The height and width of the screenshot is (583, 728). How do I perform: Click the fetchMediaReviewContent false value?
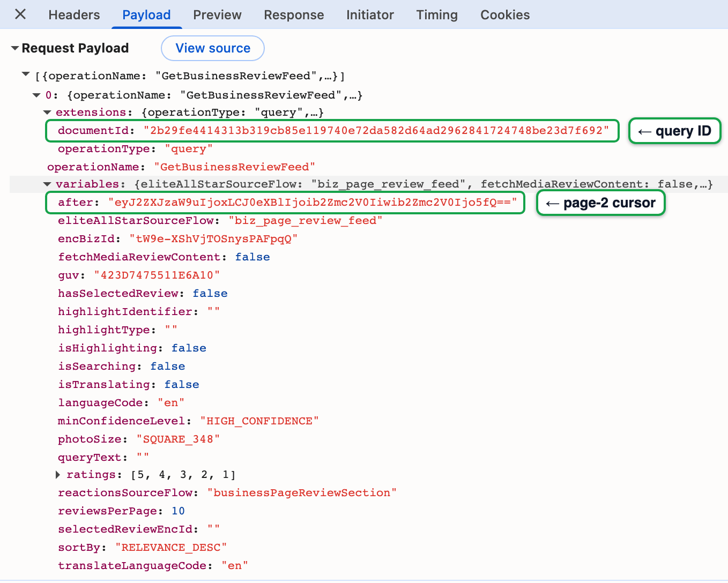pyautogui.click(x=252, y=257)
